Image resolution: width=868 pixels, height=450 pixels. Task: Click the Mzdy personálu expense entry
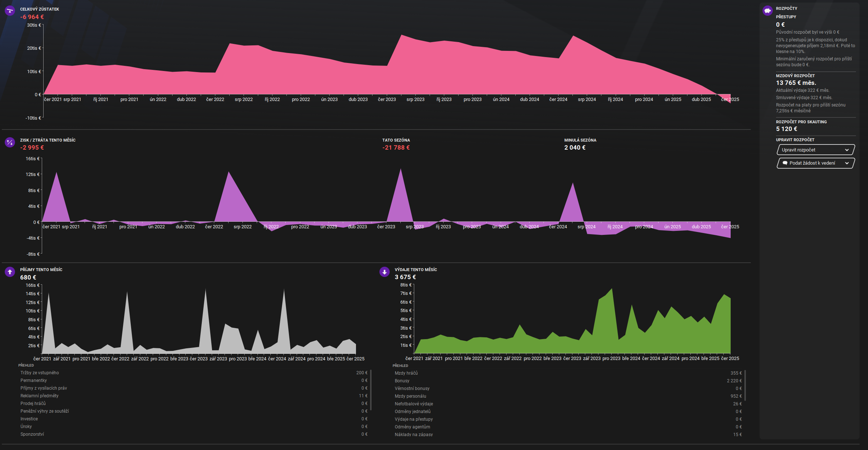pos(410,396)
